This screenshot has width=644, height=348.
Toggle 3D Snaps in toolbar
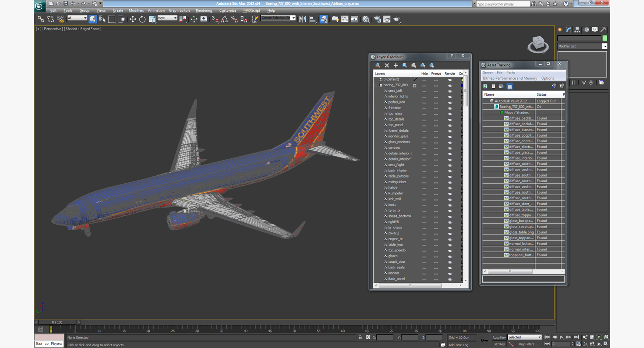(x=215, y=19)
